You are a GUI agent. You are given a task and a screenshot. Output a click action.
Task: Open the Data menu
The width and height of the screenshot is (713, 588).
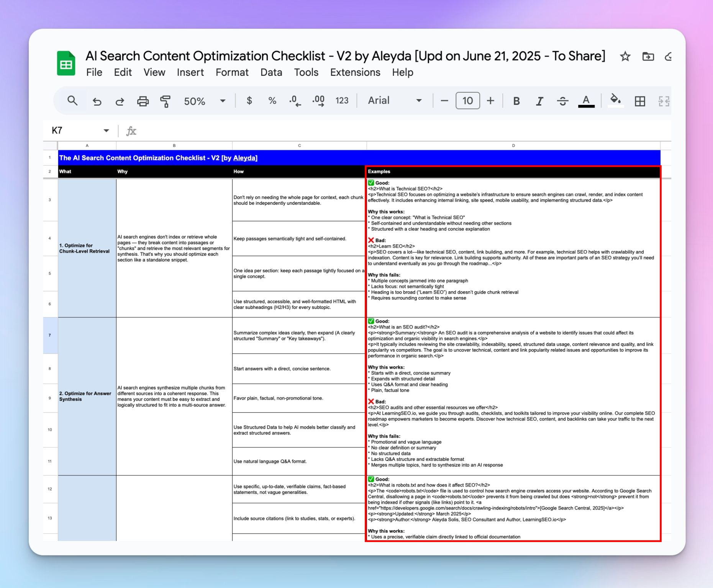[271, 72]
